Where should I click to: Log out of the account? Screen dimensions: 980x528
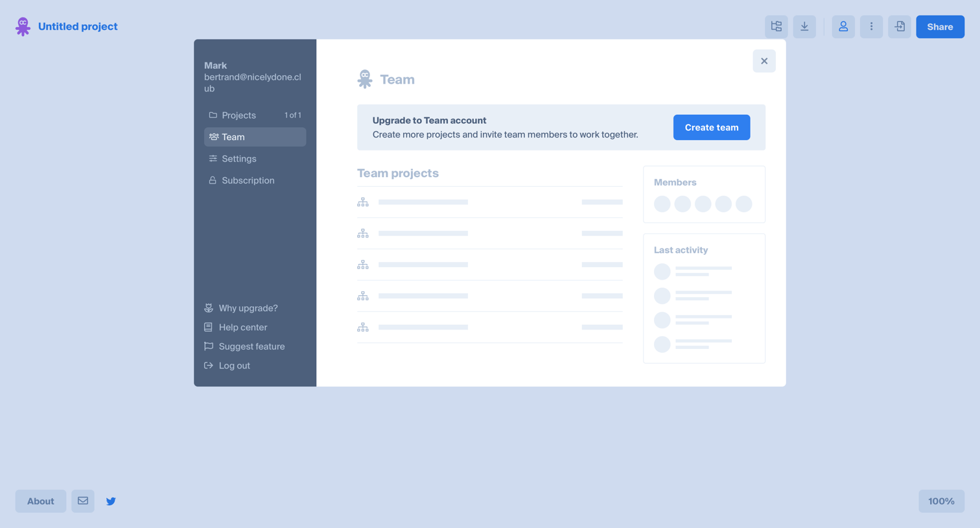pos(227,366)
